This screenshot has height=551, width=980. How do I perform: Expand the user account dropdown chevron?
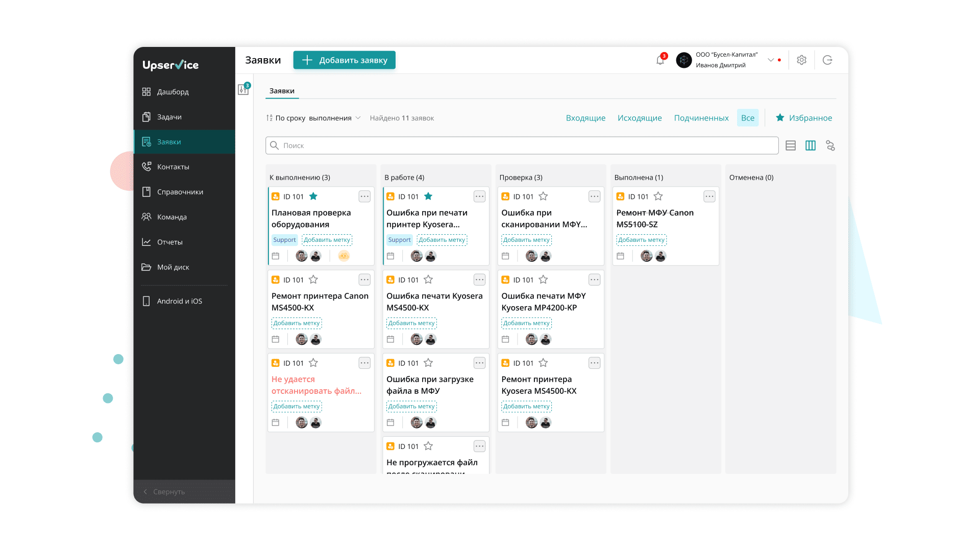click(771, 60)
